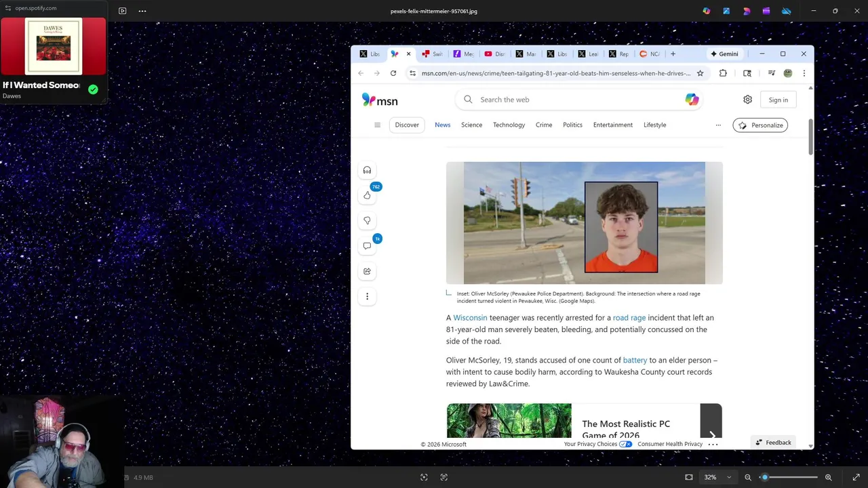This screenshot has height=488, width=868.
Task: Bookmark this page with the star
Action: [x=701, y=73]
